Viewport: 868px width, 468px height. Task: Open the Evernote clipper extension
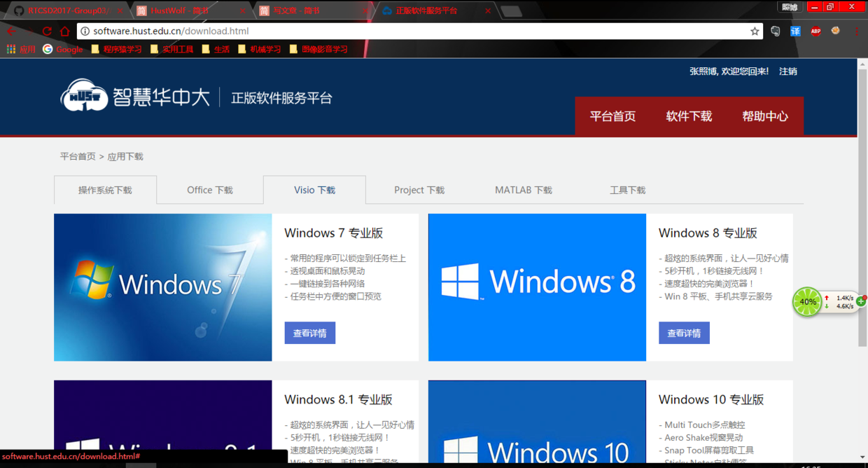[x=776, y=31]
